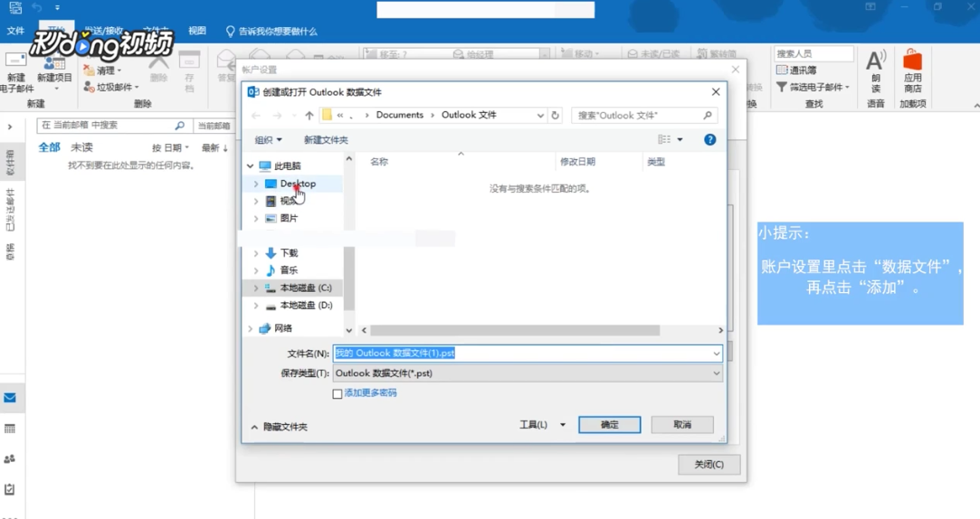Screen dimensions: 980x519
Task: Expand the Outlook folder pane arrow
Action: pyautogui.click(x=10, y=127)
